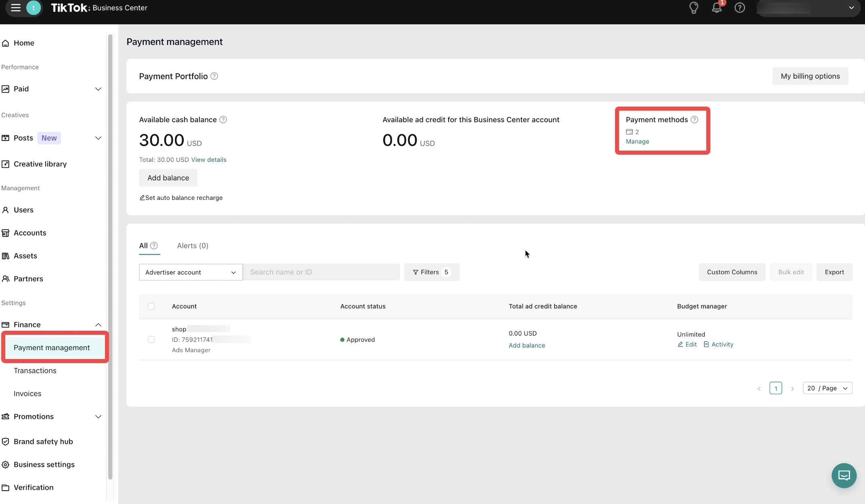Click the help question mark icon in top bar
This screenshot has width=865, height=504.
coord(739,8)
